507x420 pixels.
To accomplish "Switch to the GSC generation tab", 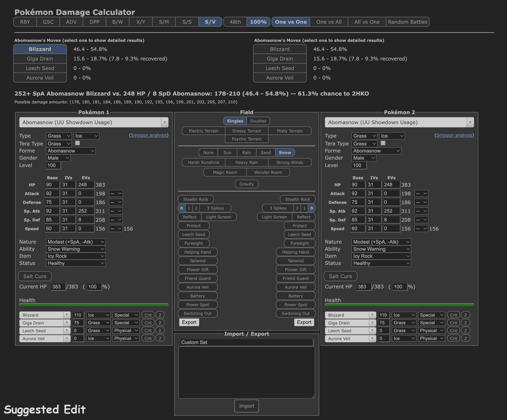I will pos(48,22).
